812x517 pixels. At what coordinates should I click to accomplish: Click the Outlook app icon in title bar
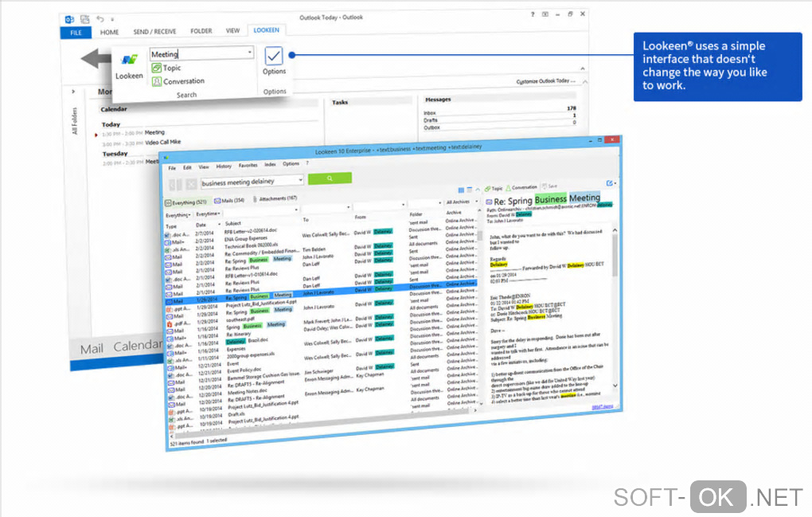pos(69,20)
